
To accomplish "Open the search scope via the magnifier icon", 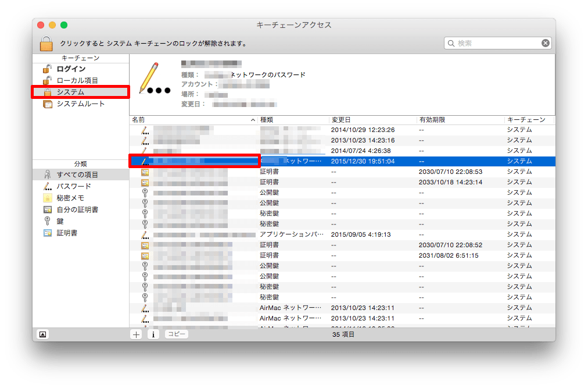I will coord(451,42).
